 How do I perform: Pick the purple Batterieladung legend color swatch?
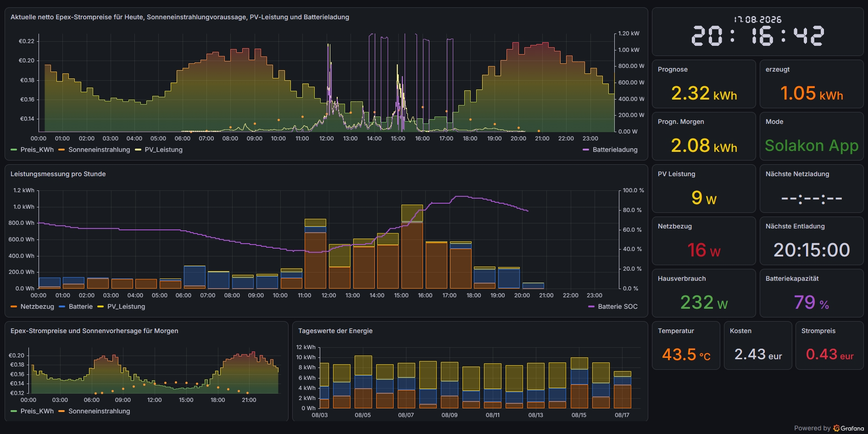click(x=586, y=150)
